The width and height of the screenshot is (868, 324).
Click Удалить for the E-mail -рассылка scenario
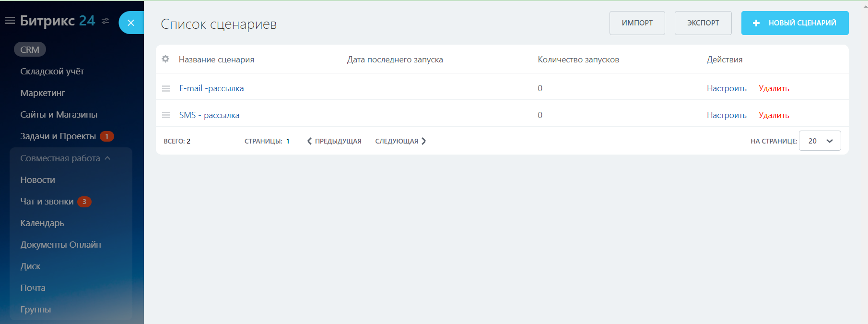click(774, 88)
